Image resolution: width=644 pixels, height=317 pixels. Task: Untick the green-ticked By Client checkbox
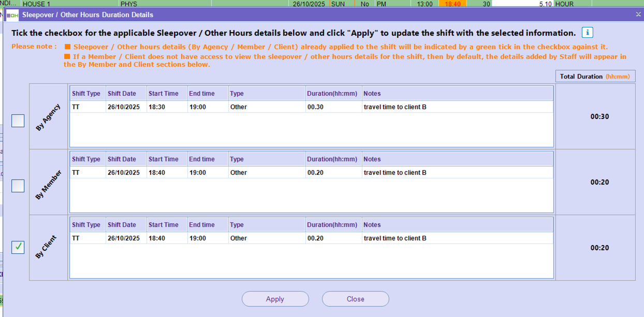pyautogui.click(x=18, y=248)
